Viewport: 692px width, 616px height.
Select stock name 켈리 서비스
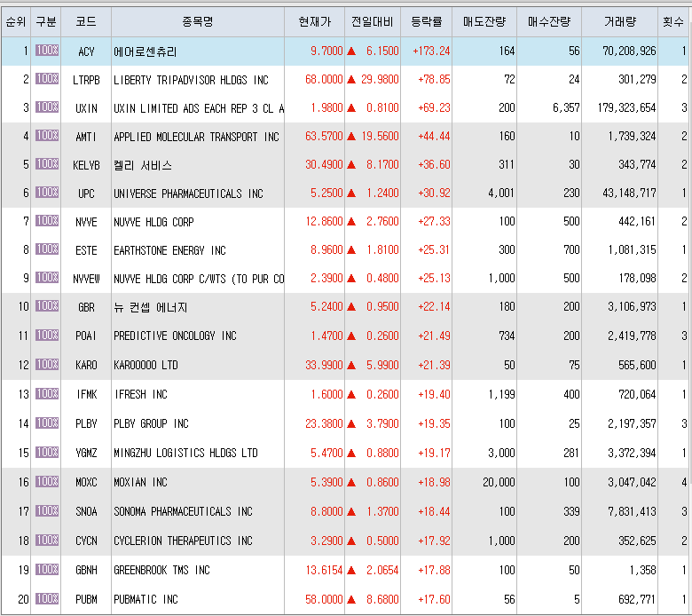pos(143,165)
